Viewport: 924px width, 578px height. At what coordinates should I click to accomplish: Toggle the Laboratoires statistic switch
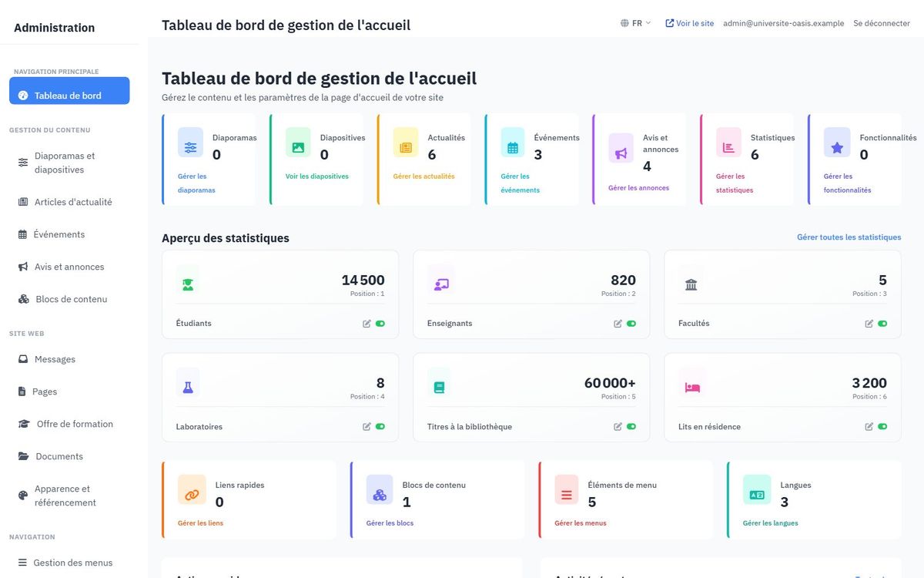[x=380, y=427]
